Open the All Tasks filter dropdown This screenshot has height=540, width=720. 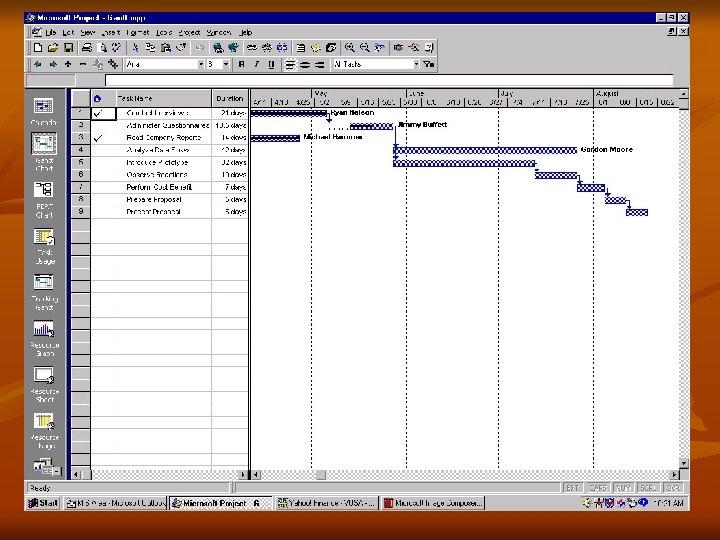[416, 65]
